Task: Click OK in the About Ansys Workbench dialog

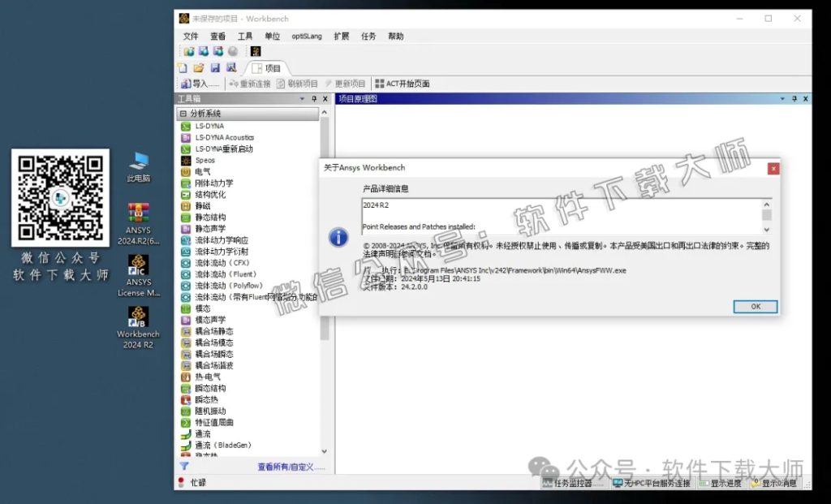Action: click(x=754, y=307)
